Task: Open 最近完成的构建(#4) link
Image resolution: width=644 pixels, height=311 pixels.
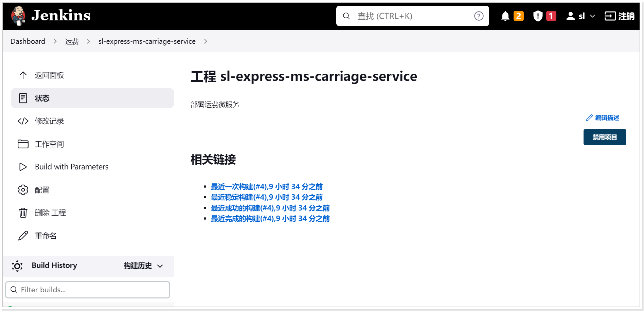Action: [x=270, y=219]
